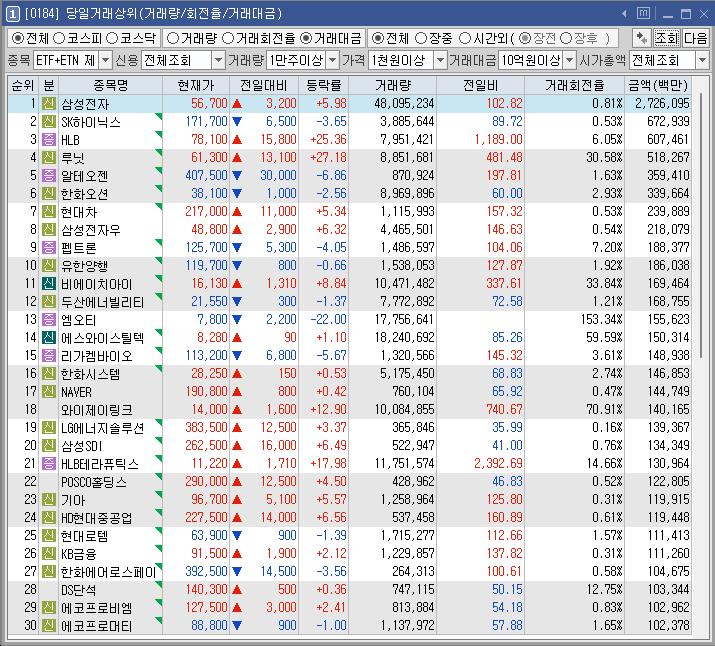The height and width of the screenshot is (646, 715).
Task: Select the 거래량 ranking radio button
Action: 172,38
